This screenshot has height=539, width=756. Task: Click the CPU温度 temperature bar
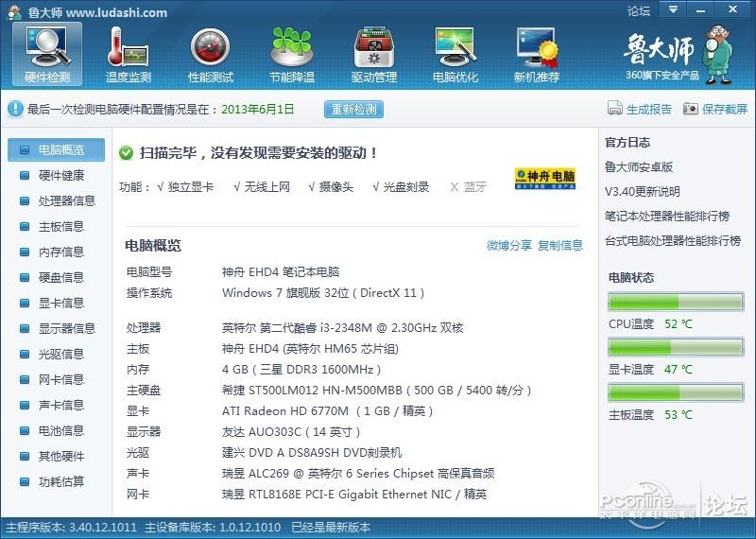676,302
